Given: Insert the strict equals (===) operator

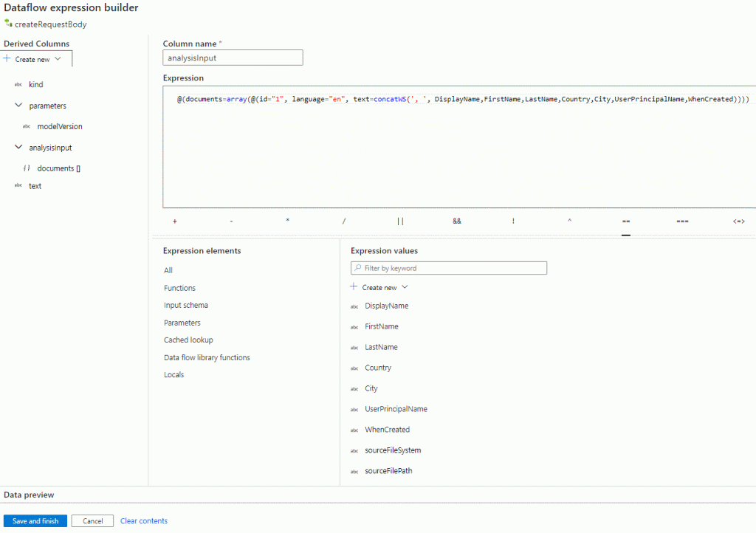Looking at the screenshot, I should pyautogui.click(x=682, y=221).
